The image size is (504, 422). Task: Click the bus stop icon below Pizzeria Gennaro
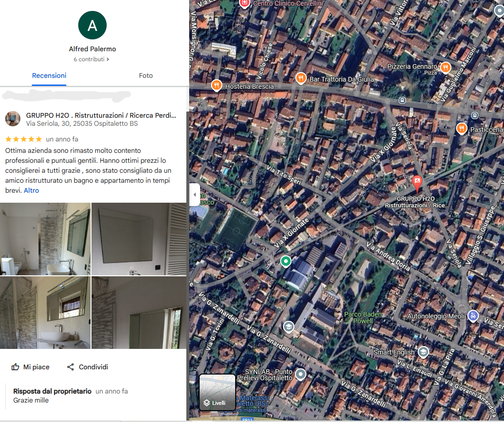click(x=402, y=101)
